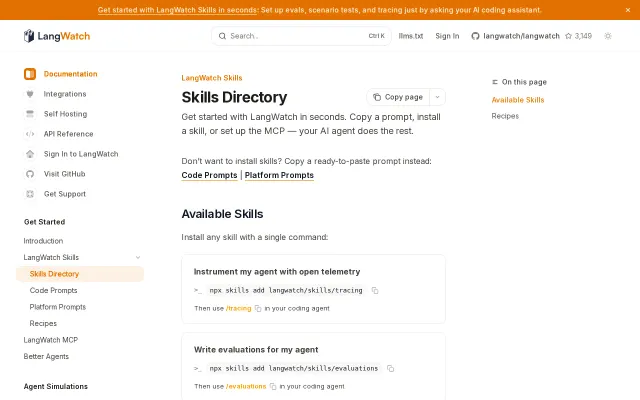Jump to Available Skills in page outline
The height and width of the screenshot is (400, 640).
518,100
